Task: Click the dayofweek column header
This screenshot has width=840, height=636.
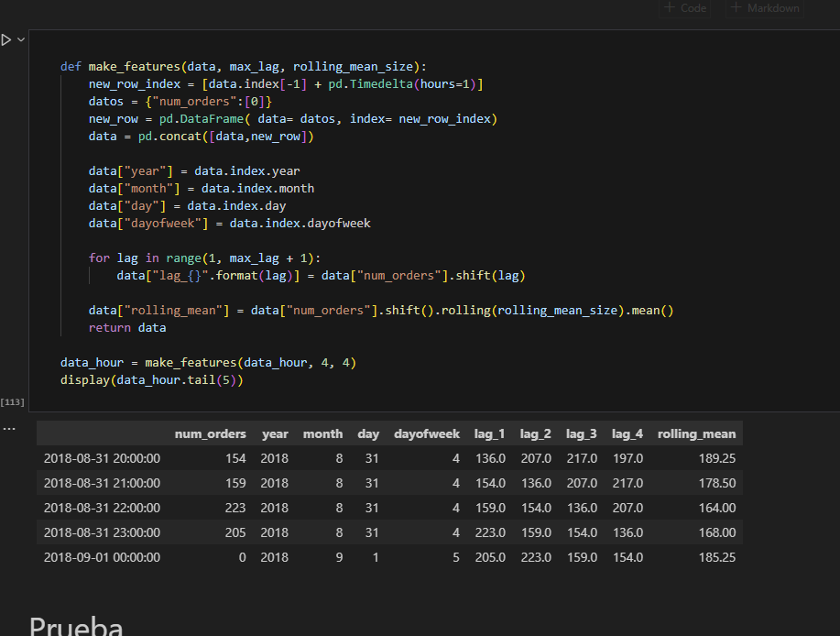Action: click(x=426, y=434)
